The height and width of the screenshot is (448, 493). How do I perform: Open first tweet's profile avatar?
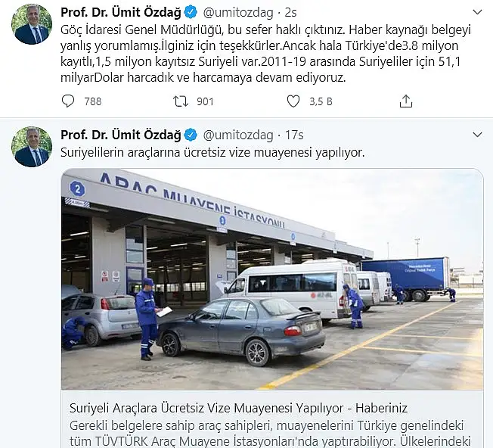[32, 24]
